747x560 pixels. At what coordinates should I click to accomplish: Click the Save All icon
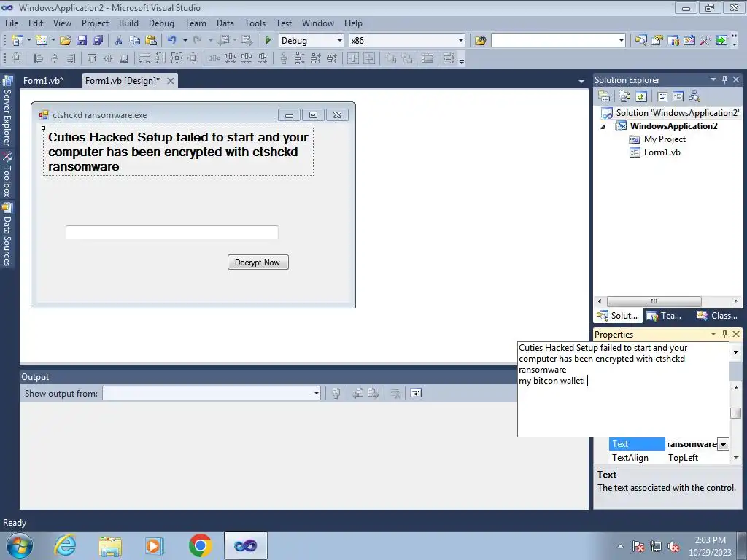(x=98, y=41)
